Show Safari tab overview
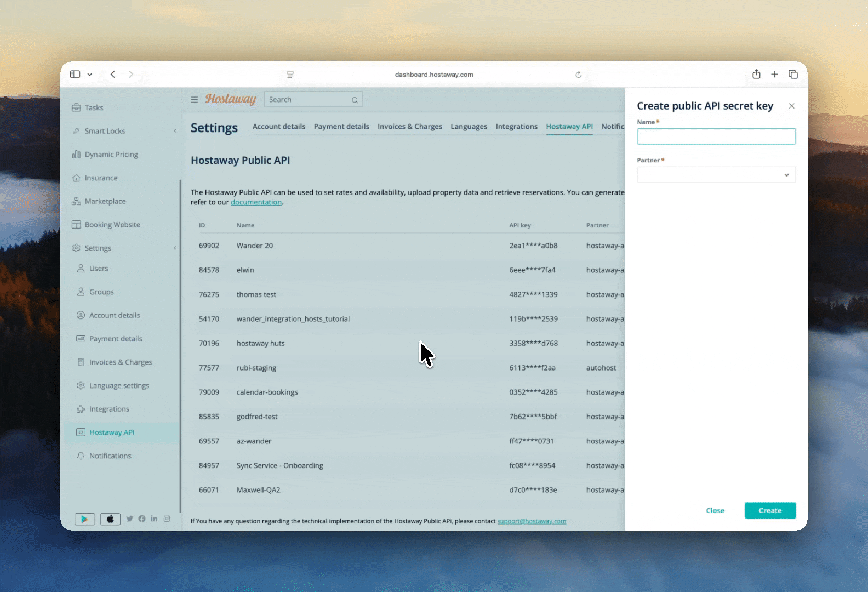 (x=793, y=74)
